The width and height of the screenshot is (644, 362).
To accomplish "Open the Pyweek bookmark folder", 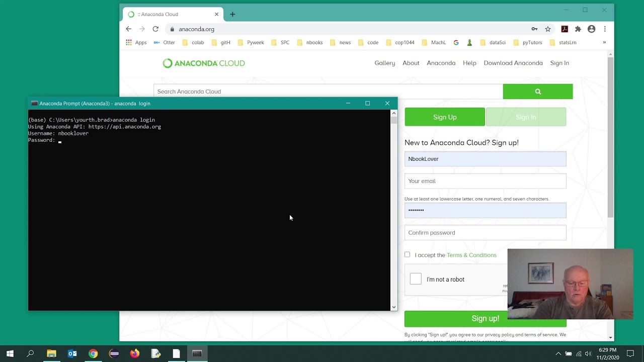I will (x=251, y=43).
